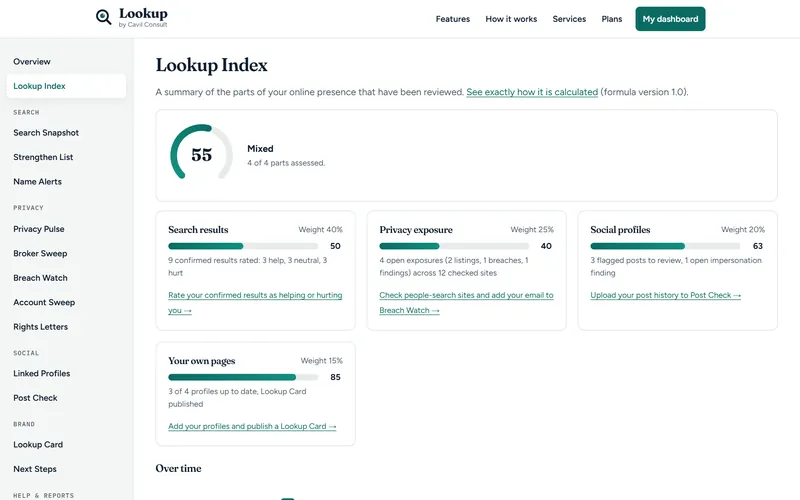Click the Your own pages score 85
This screenshot has height=500, width=800.
pyautogui.click(x=335, y=378)
